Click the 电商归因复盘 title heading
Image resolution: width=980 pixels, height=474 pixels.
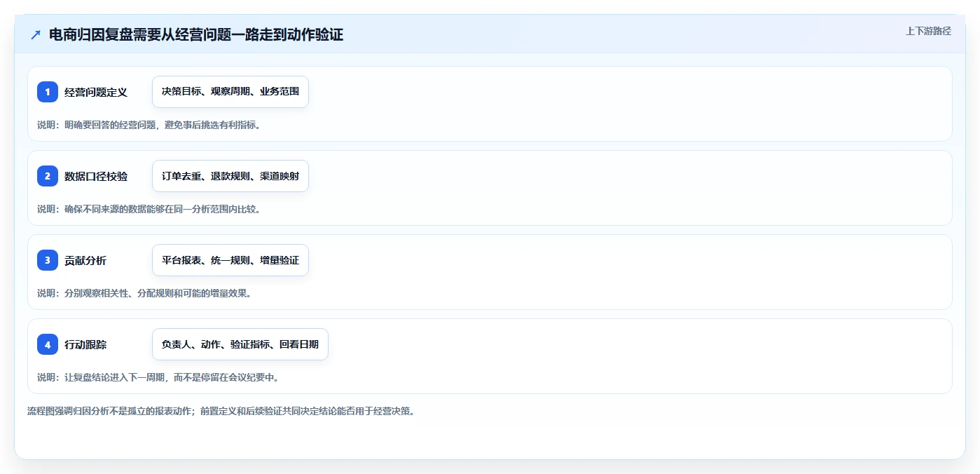pyautogui.click(x=196, y=34)
